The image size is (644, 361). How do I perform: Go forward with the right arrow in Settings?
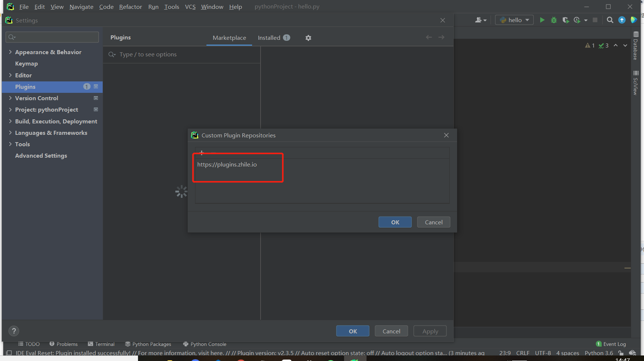(441, 37)
